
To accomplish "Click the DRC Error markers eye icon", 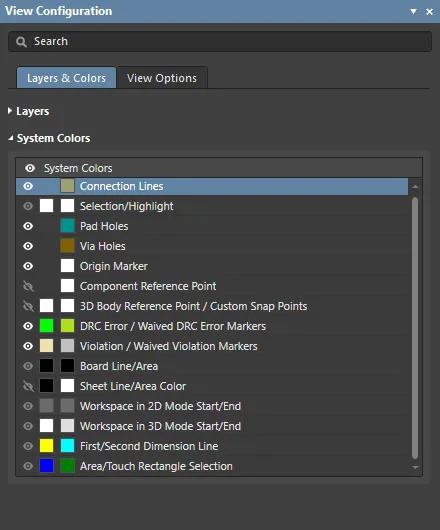I will [x=28, y=326].
